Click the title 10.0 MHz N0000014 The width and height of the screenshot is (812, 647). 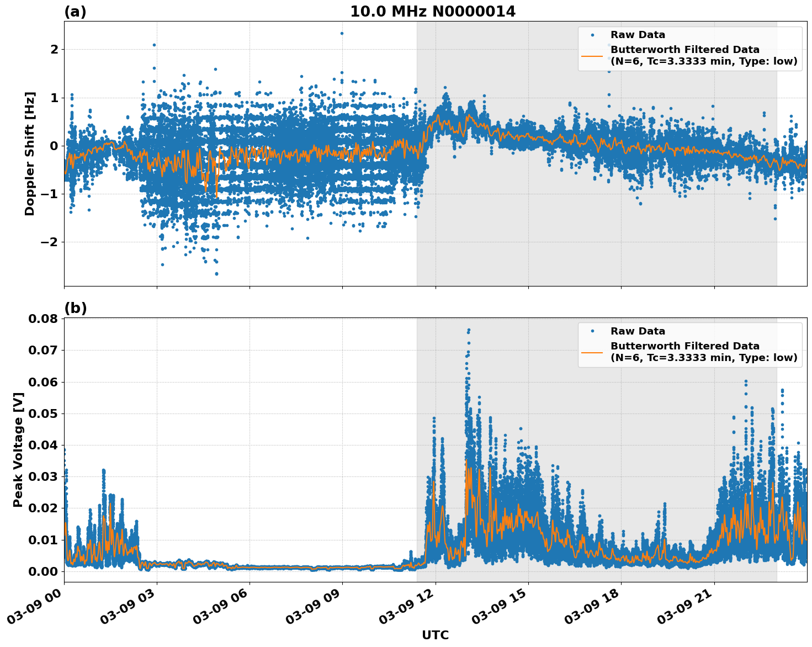[x=434, y=10]
